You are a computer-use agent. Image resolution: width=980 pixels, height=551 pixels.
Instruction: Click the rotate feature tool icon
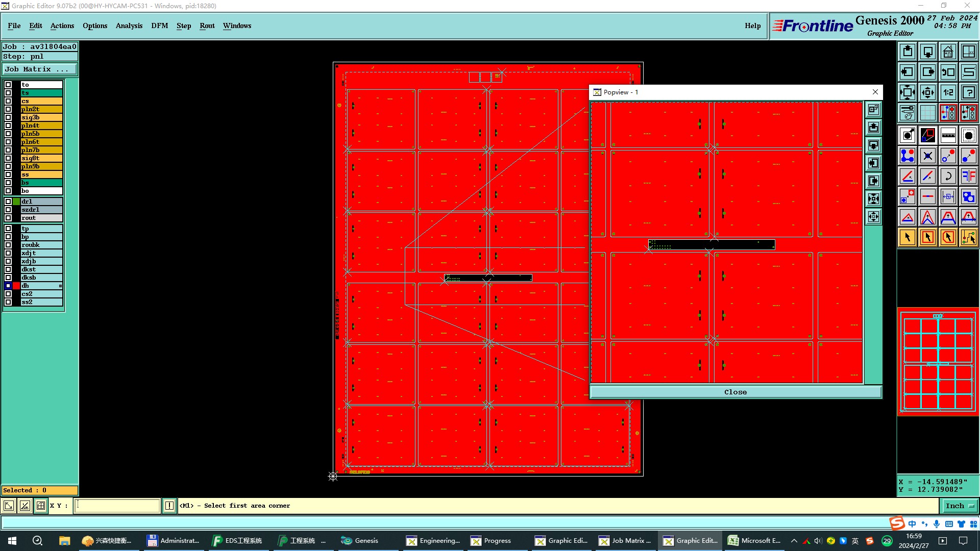click(x=948, y=176)
